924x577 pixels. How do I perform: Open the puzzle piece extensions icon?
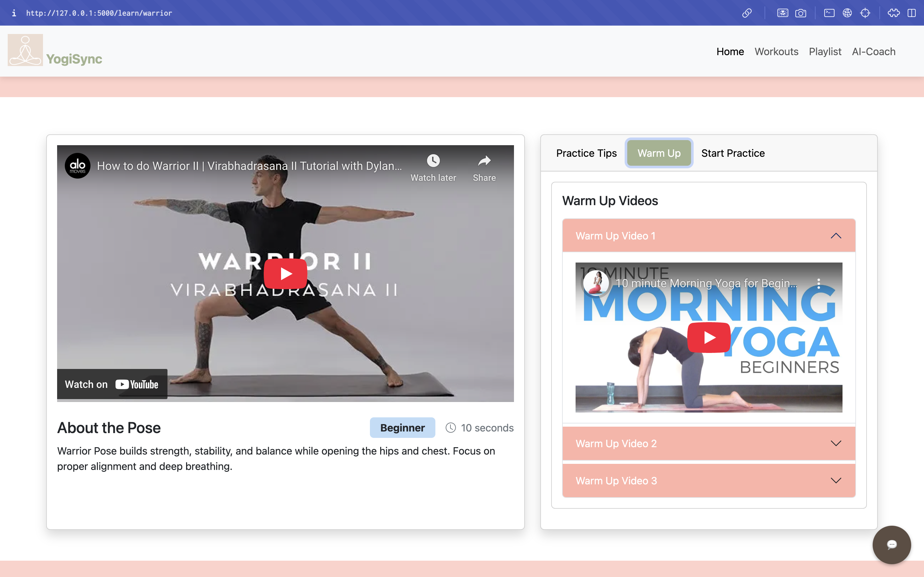pos(894,13)
